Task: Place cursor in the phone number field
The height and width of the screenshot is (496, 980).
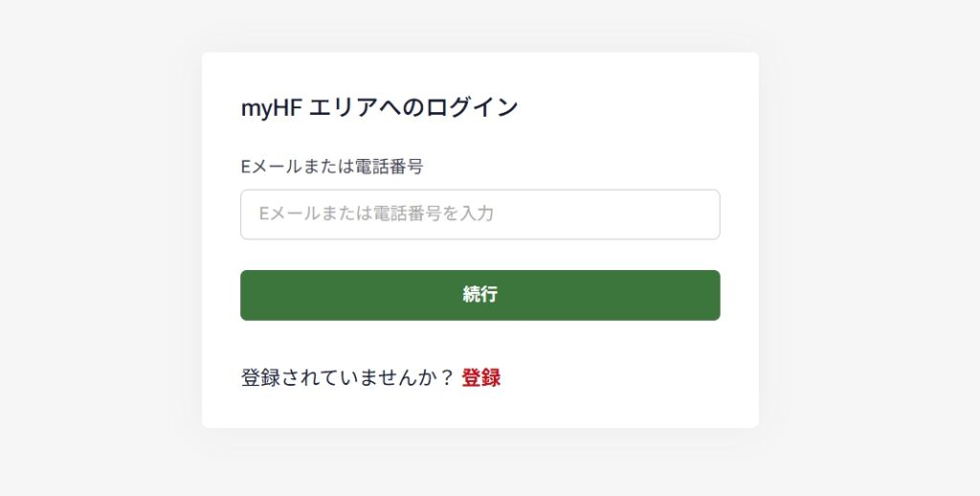Action: [x=479, y=214]
